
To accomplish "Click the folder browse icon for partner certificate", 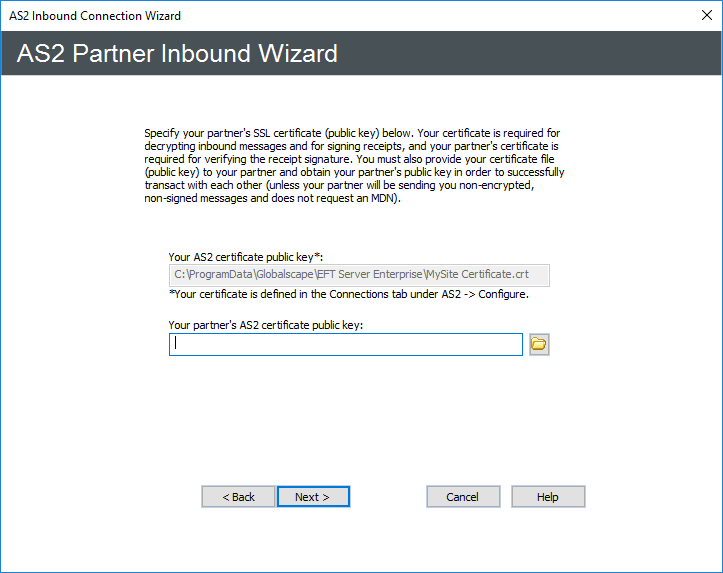I will tap(539, 344).
